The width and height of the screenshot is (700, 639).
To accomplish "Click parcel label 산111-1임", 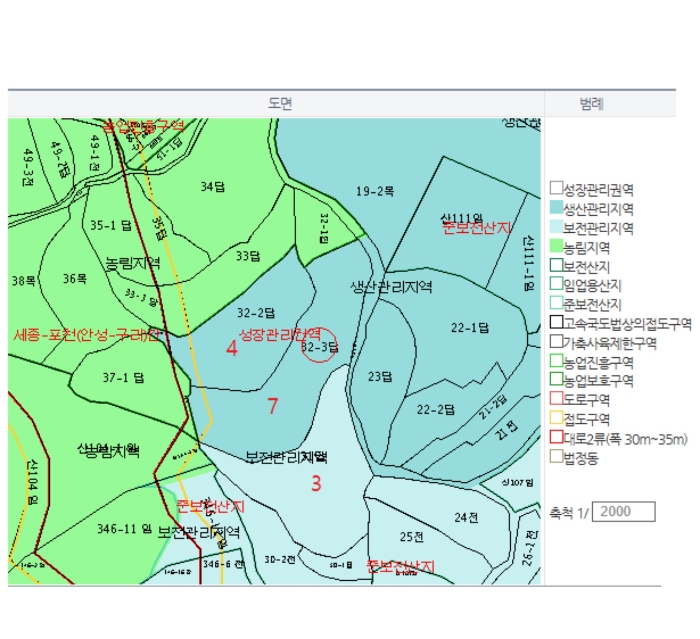I will [528, 263].
